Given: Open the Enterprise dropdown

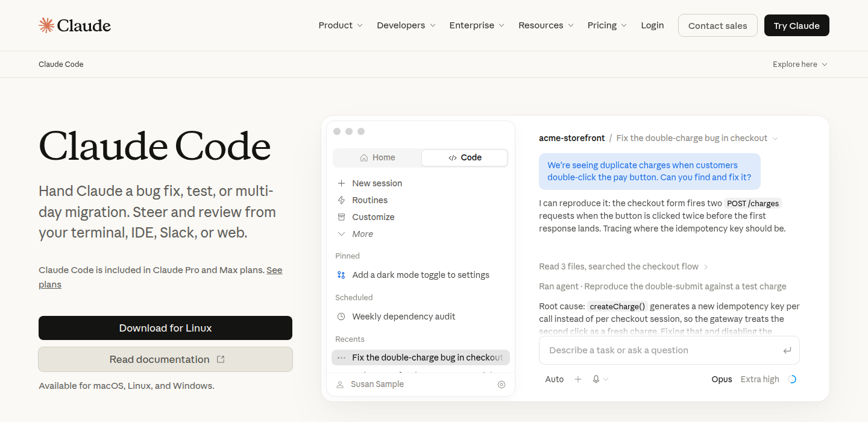Looking at the screenshot, I should point(477,25).
